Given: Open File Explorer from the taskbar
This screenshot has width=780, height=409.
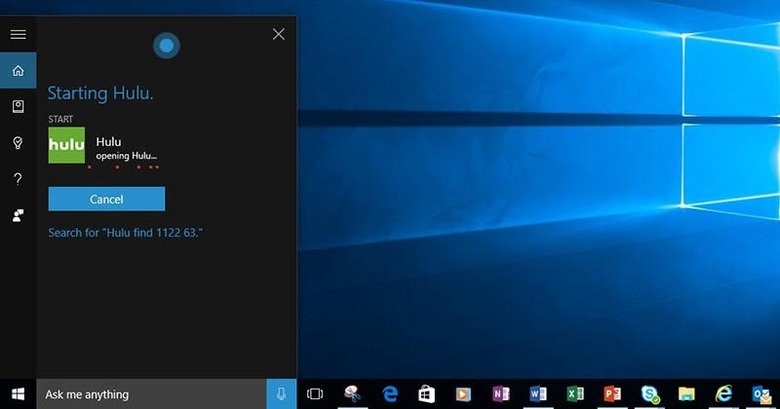Looking at the screenshot, I should (x=686, y=394).
